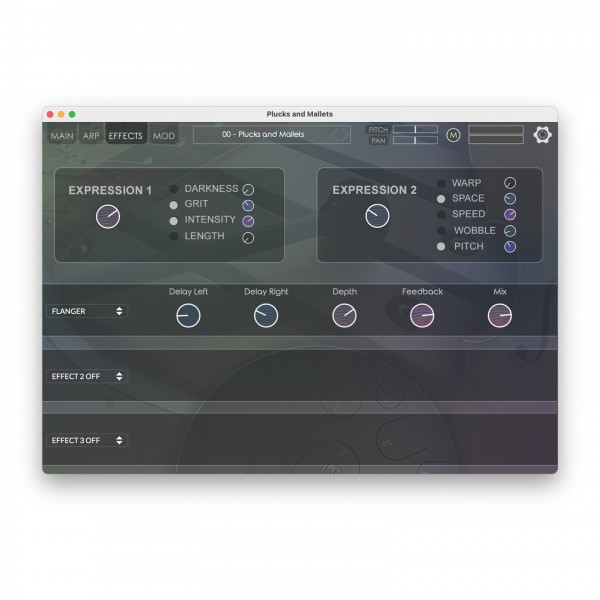Toggle the Wobble assignment dot

click(441, 231)
